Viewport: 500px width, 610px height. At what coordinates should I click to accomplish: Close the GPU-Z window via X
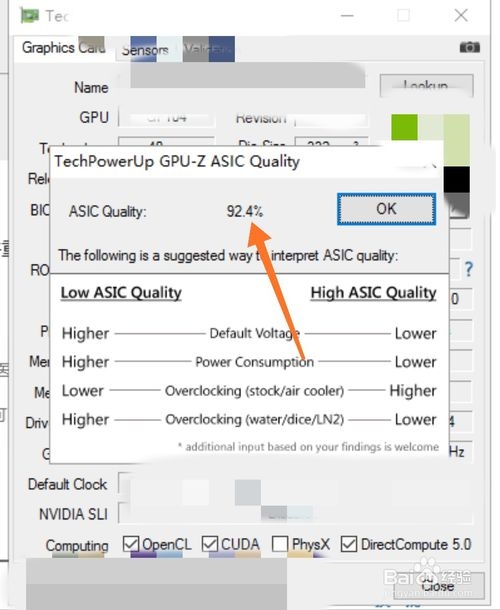pyautogui.click(x=461, y=16)
